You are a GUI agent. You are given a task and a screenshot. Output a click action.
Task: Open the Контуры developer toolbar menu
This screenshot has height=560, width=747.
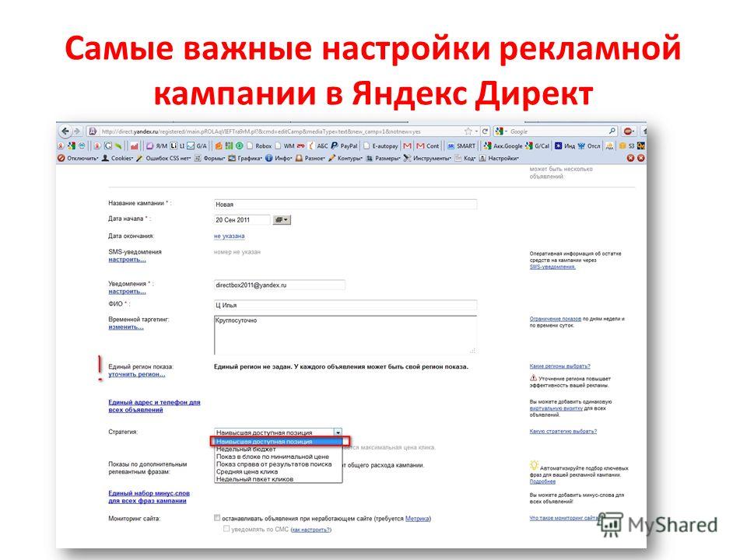pos(345,158)
